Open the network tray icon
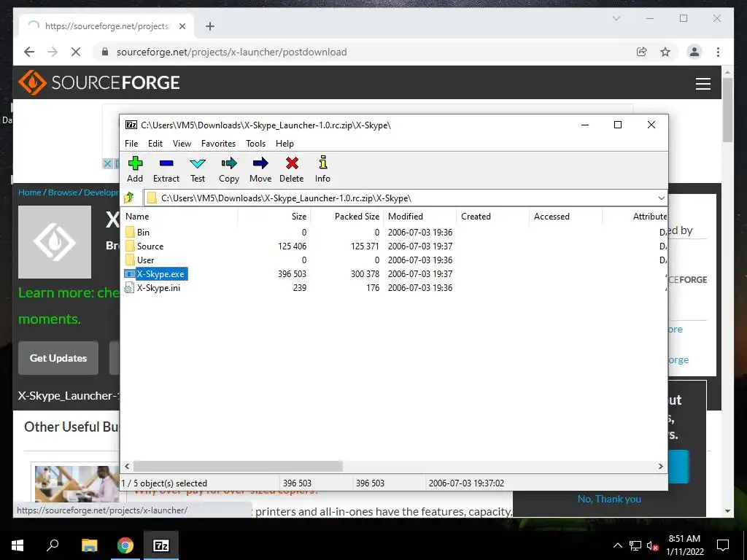Viewport: 747px width, 560px height. click(635, 545)
